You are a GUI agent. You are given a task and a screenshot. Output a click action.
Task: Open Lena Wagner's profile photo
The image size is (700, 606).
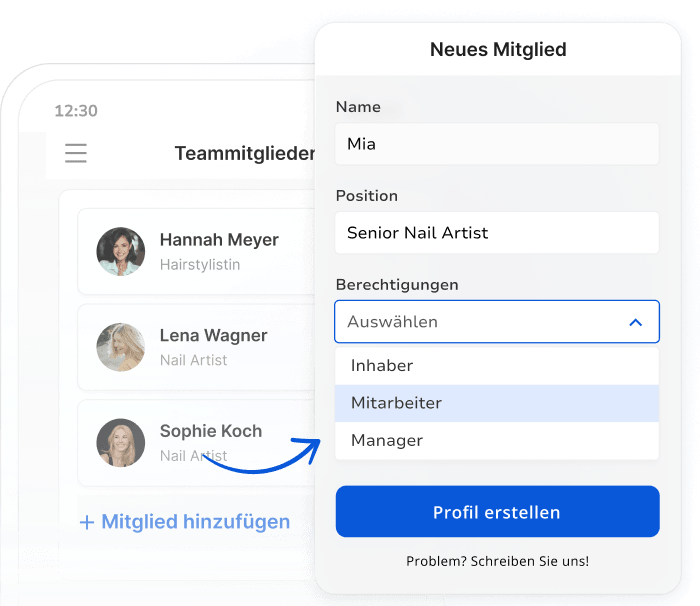[121, 347]
